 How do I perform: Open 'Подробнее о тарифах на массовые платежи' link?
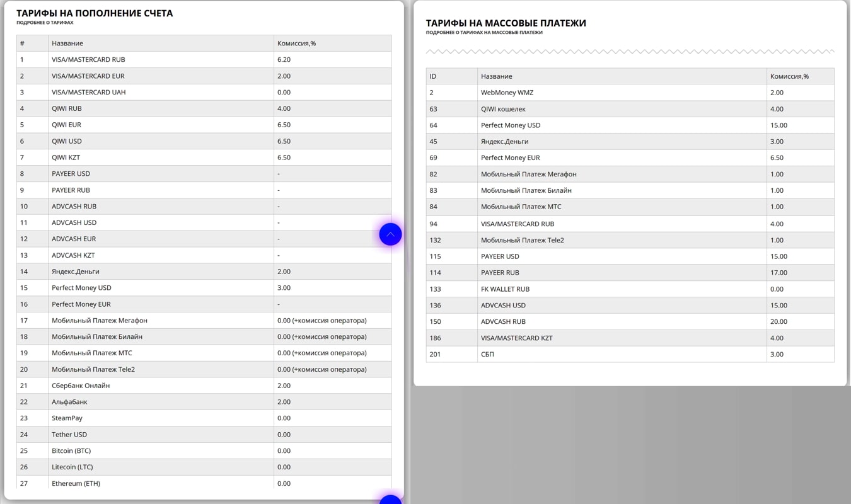tap(484, 33)
